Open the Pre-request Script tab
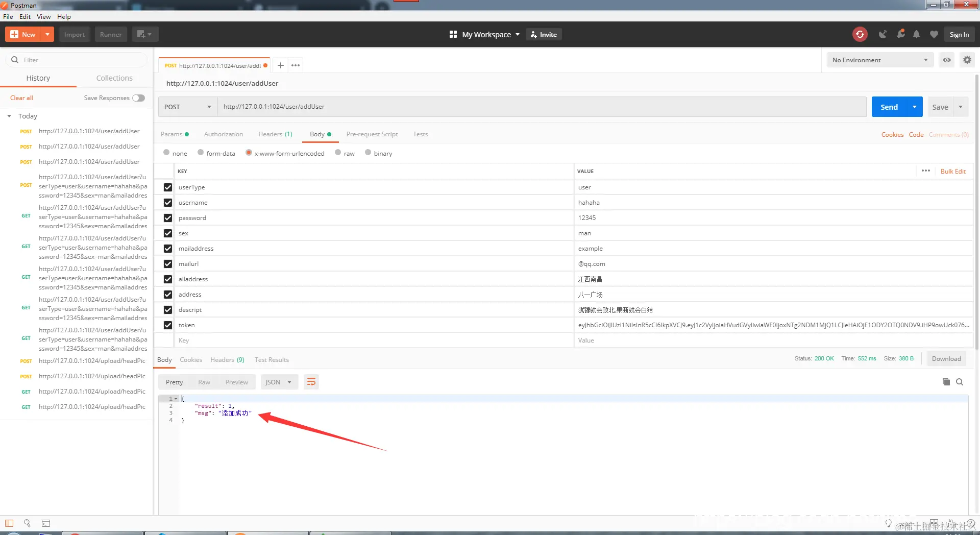 [372, 134]
